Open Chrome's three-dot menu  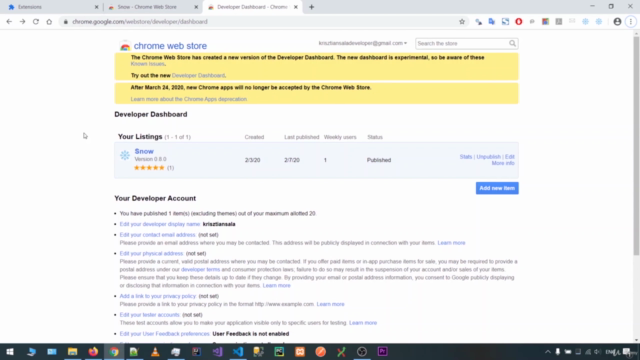pyautogui.click(x=631, y=22)
